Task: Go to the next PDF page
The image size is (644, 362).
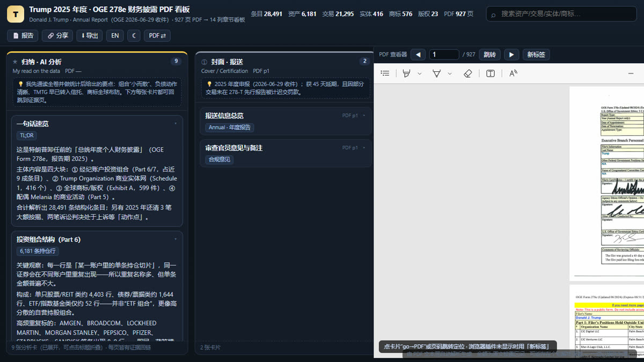Action: pos(511,54)
